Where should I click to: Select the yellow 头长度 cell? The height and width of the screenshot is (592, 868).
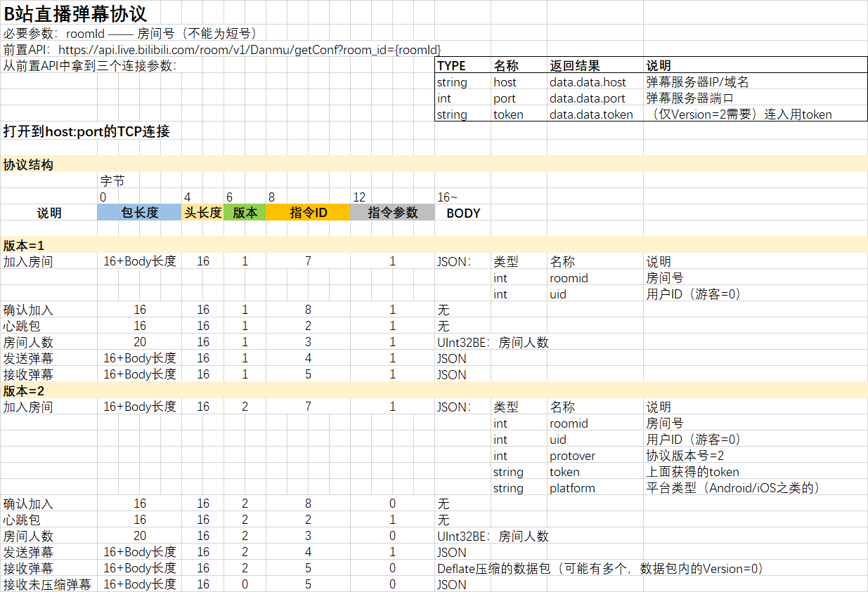(202, 212)
